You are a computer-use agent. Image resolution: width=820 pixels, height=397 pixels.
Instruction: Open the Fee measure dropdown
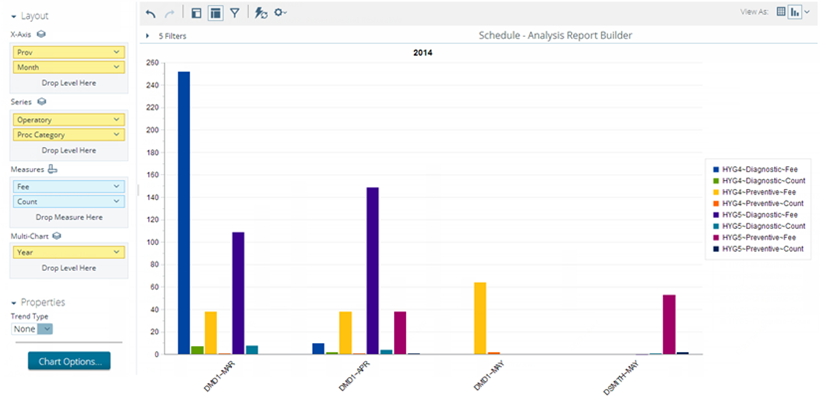coord(116,186)
